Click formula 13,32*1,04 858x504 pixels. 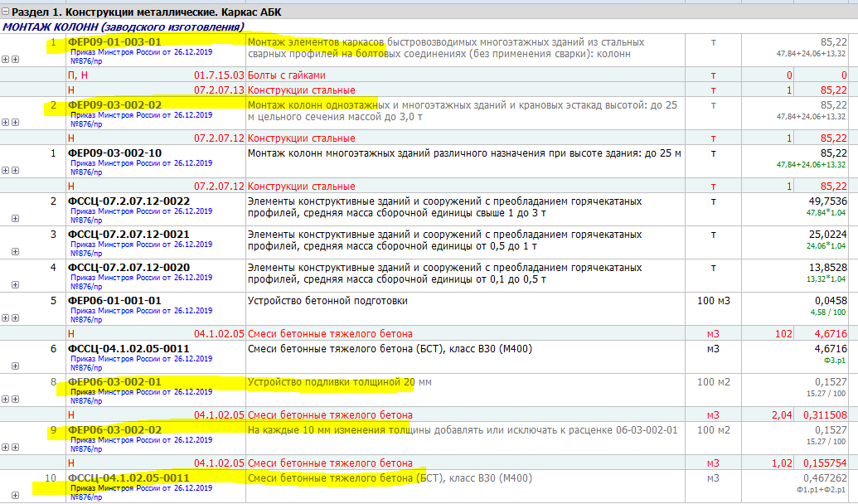coord(826,279)
